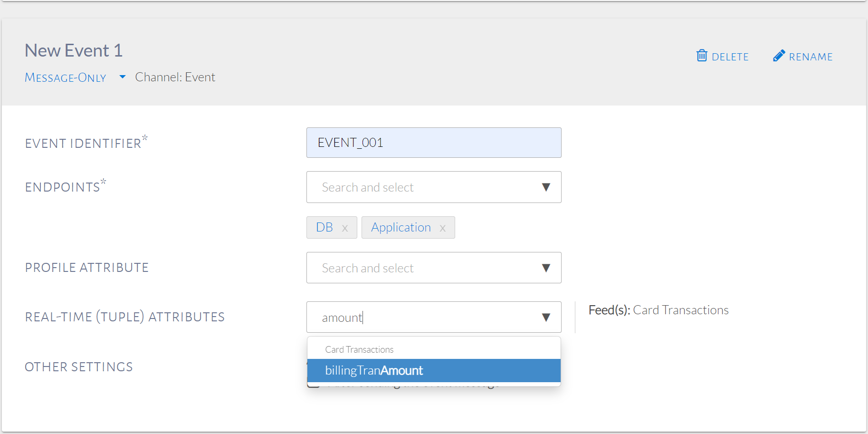Click the MESSAGE-ONLY link
Viewport: 868px width, 434px height.
tap(66, 77)
